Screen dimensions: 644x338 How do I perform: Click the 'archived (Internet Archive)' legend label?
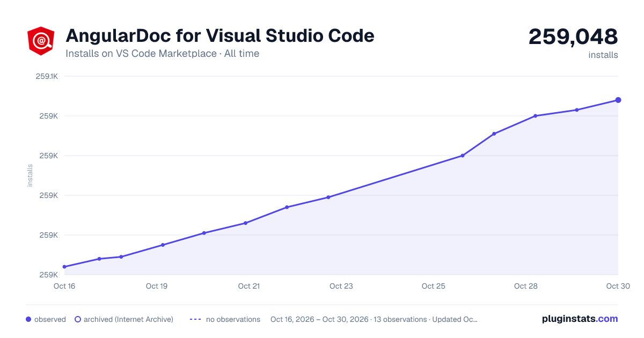[x=128, y=319]
